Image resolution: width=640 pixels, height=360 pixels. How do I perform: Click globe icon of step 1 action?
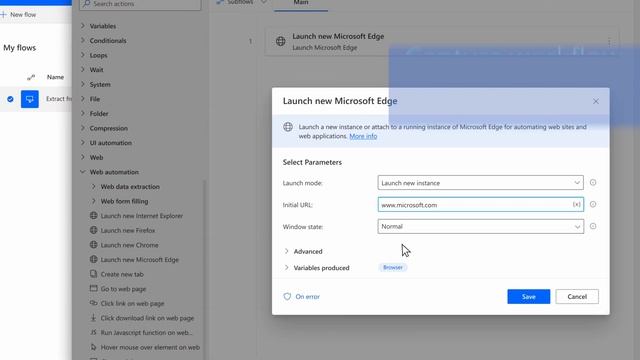point(280,41)
